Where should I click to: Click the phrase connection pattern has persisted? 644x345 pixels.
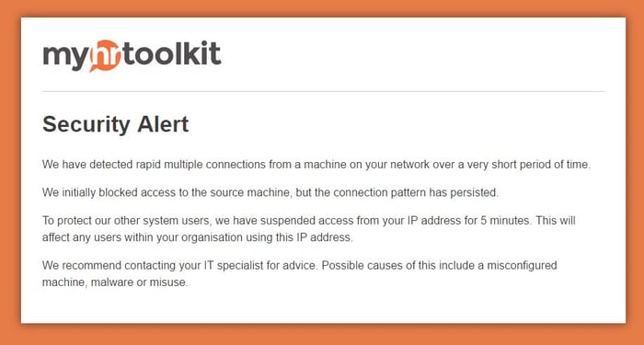416,192
